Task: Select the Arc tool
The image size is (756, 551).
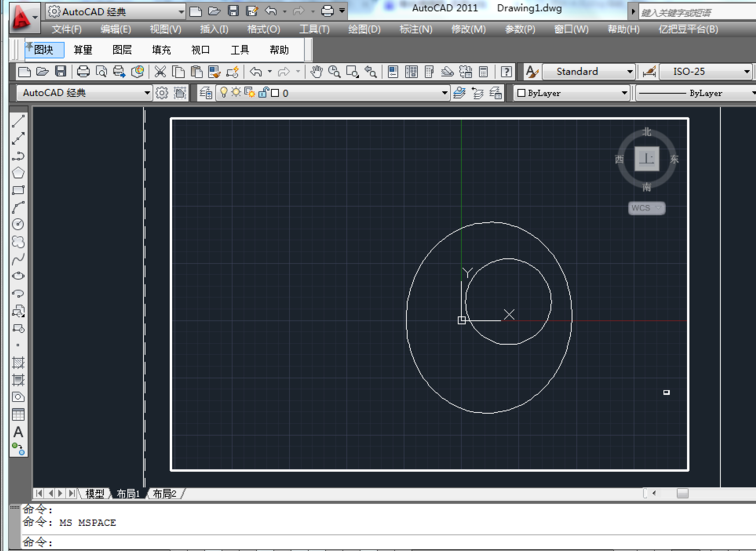Action: point(18,207)
